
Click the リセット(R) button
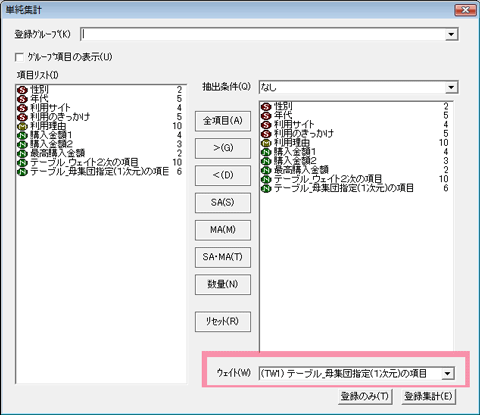(x=223, y=322)
